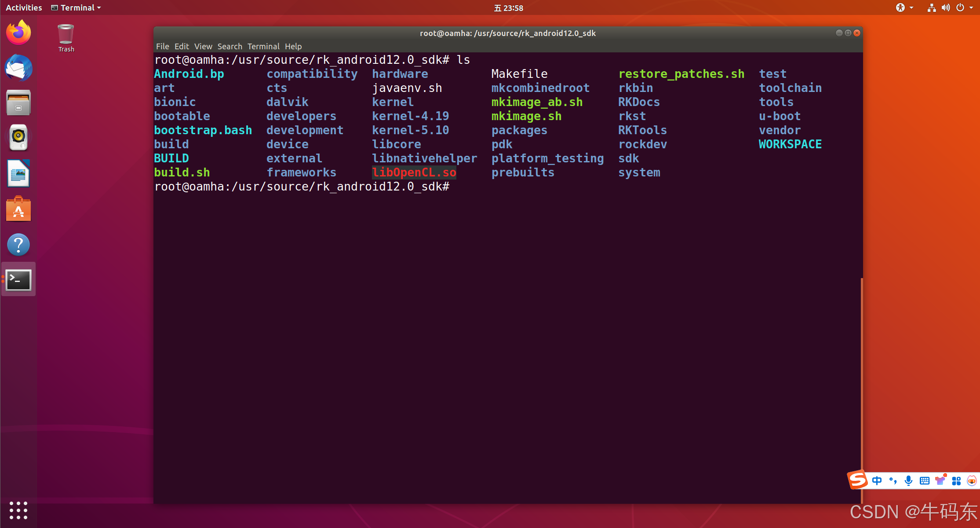Show applications grid at dock bottom

tap(18, 510)
